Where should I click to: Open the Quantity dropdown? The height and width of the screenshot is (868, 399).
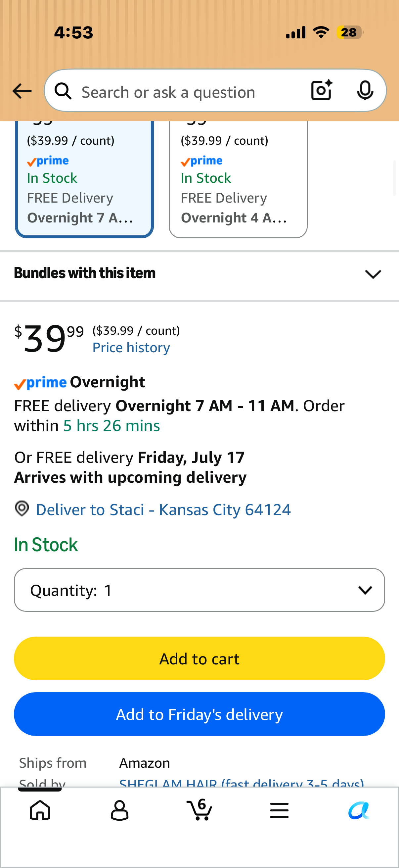199,590
